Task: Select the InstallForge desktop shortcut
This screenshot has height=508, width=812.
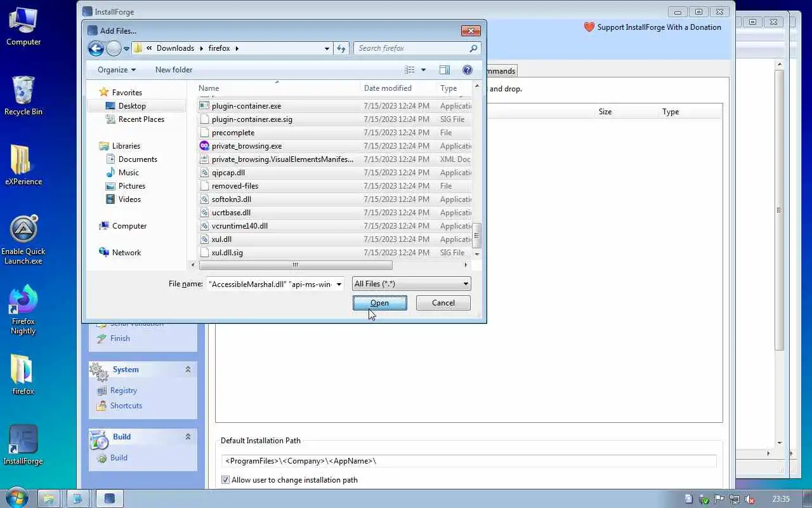Action: click(23, 444)
